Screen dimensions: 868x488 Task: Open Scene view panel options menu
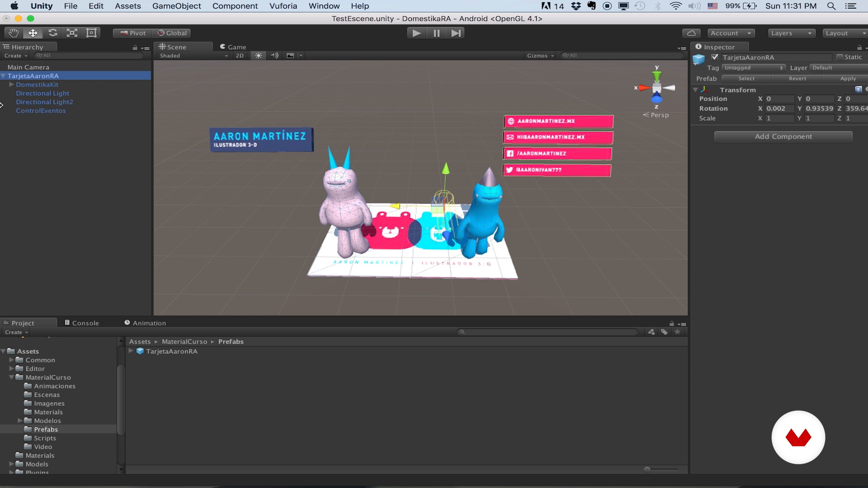(682, 48)
